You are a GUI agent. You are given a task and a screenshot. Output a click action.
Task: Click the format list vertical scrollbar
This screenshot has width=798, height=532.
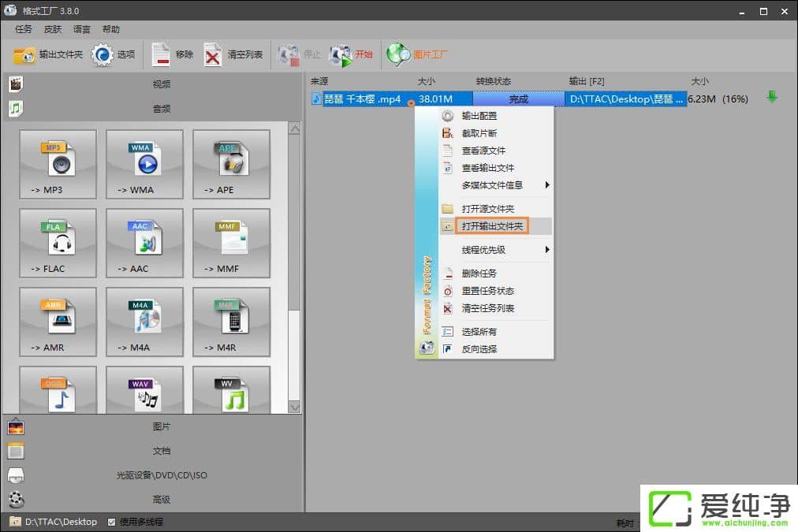295,236
